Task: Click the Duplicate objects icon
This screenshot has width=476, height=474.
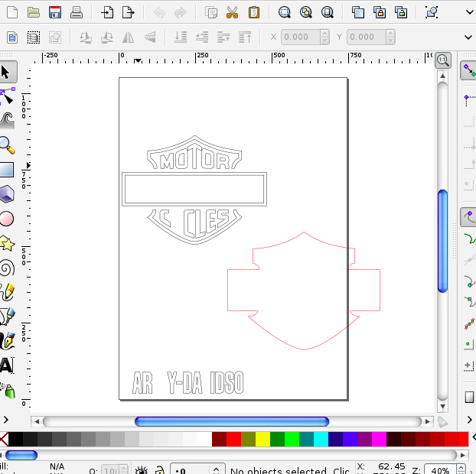Action: (358, 12)
